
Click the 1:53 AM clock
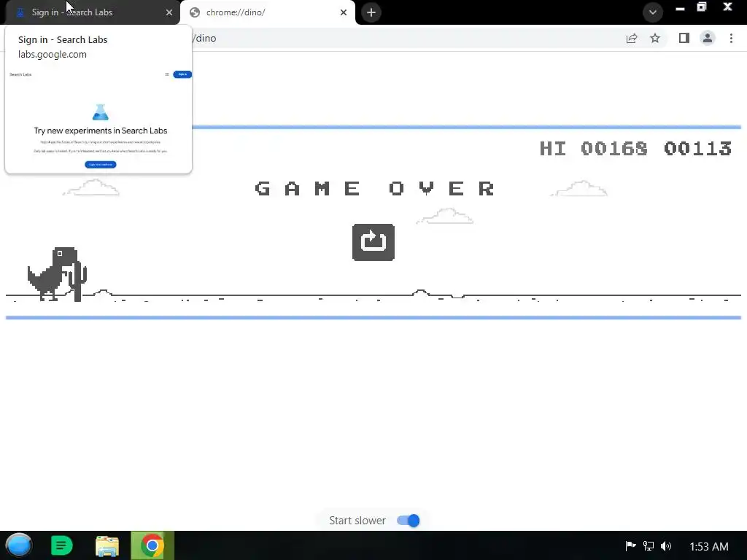click(709, 547)
